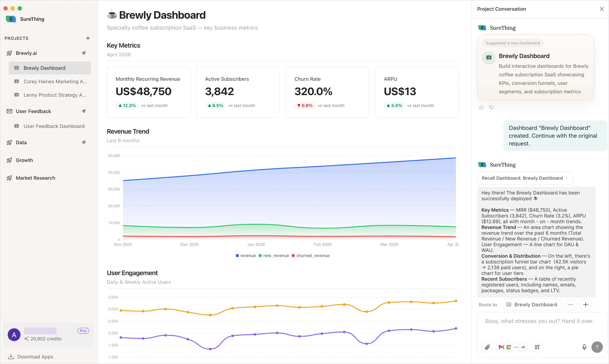Attach a file with the paperclip icon

pos(487,347)
